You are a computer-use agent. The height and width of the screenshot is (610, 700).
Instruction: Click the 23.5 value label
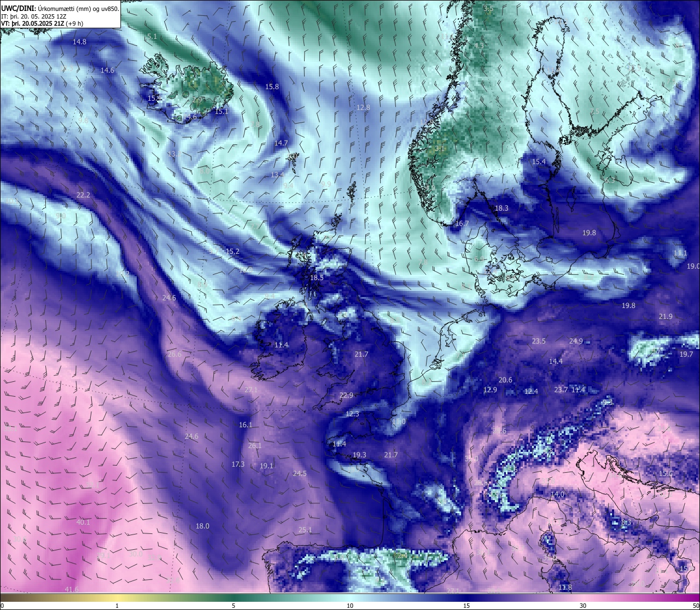(x=539, y=341)
